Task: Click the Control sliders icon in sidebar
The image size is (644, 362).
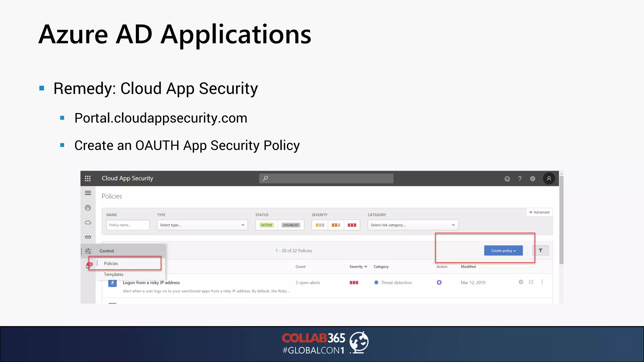Action: coord(88,251)
